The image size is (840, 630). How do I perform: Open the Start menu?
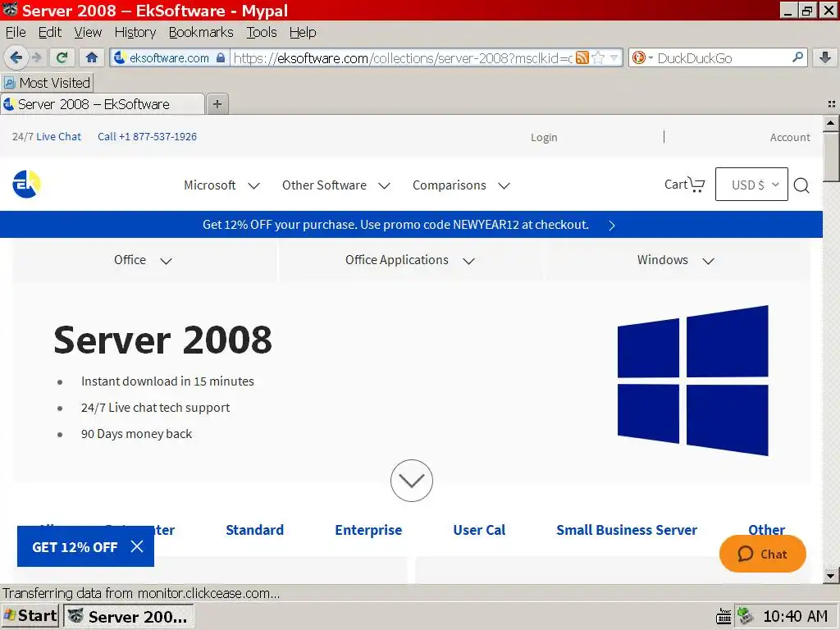[30, 616]
